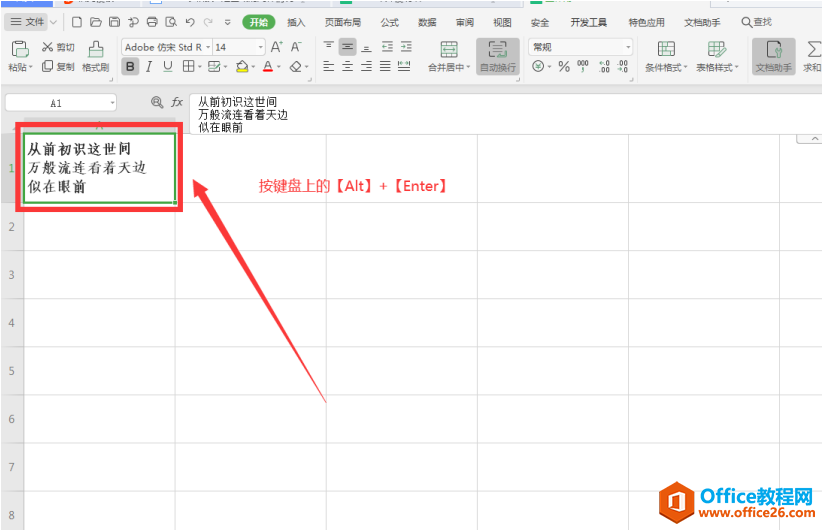Left-align the cell text
Viewport: 822px width, 530px height.
pos(329,66)
